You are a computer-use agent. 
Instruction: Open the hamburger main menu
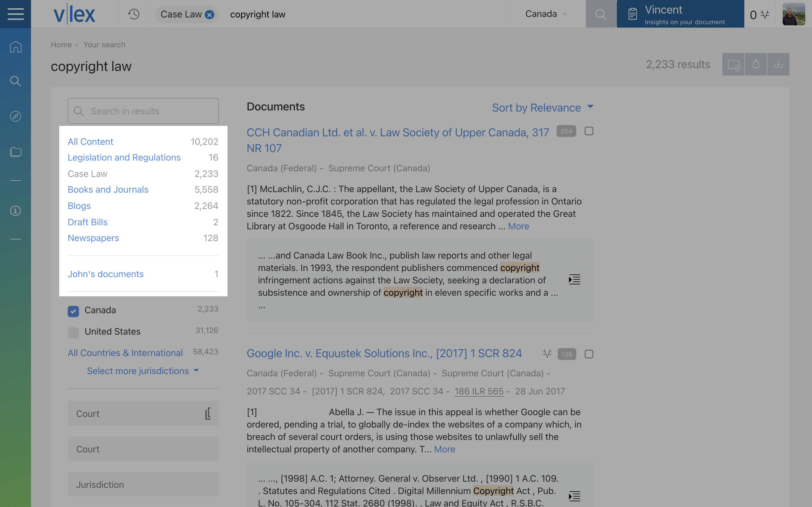16,14
